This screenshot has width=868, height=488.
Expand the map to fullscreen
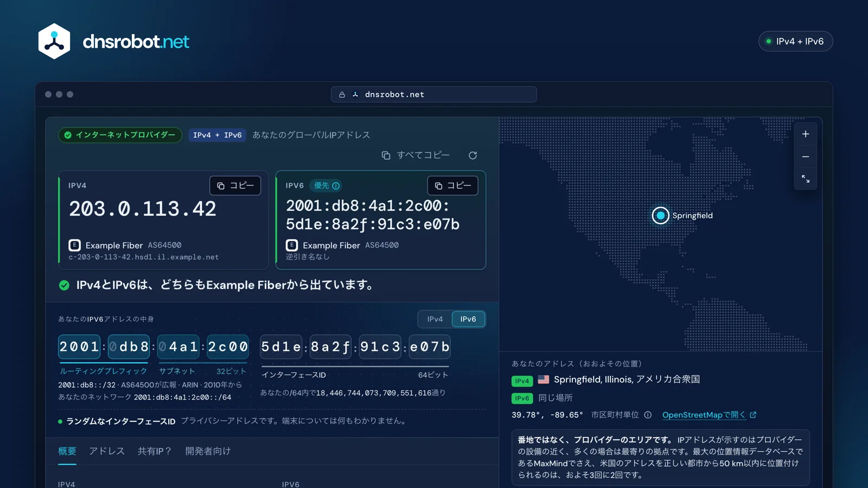tap(806, 179)
